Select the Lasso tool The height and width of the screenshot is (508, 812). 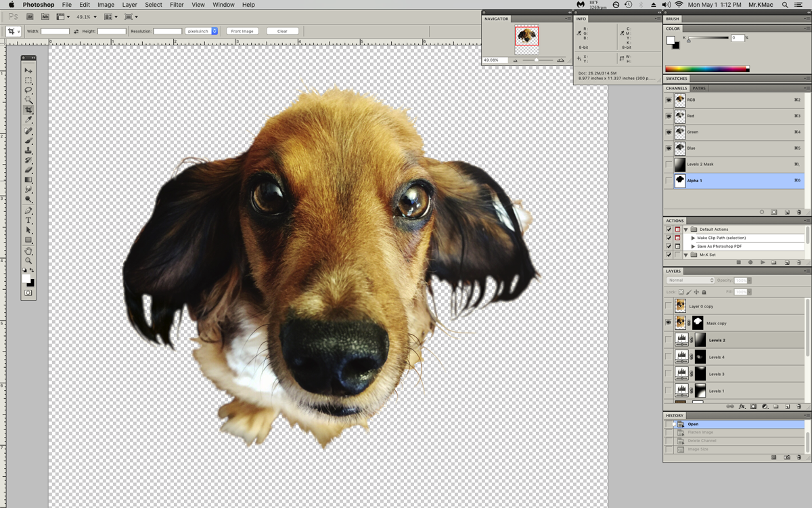(x=28, y=90)
